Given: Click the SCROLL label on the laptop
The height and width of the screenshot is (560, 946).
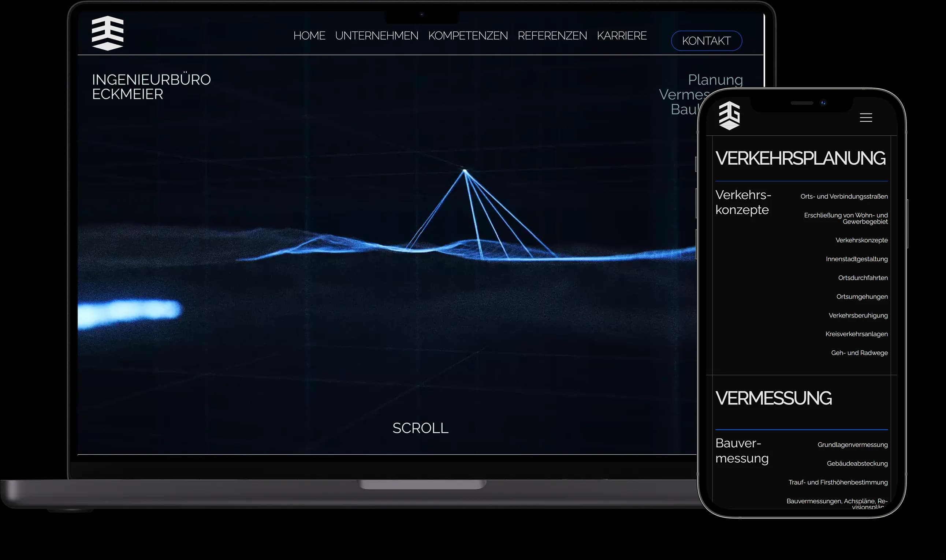Looking at the screenshot, I should click(420, 428).
